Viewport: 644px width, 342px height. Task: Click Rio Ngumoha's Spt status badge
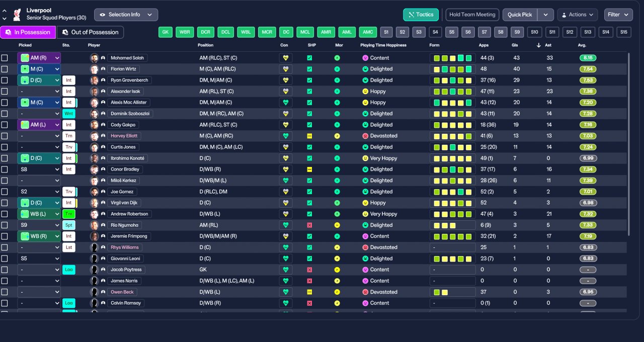pyautogui.click(x=68, y=225)
